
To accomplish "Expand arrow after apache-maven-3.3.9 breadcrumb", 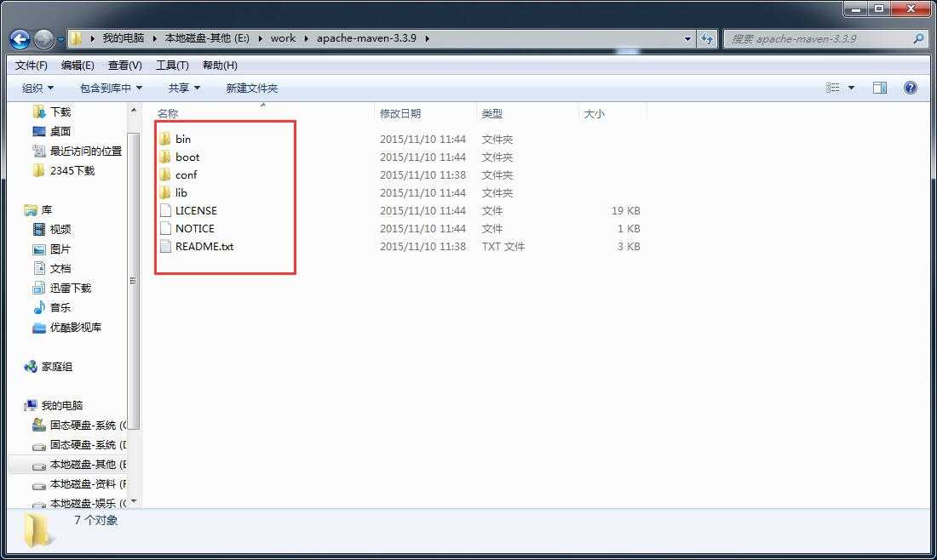I will pyautogui.click(x=428, y=39).
